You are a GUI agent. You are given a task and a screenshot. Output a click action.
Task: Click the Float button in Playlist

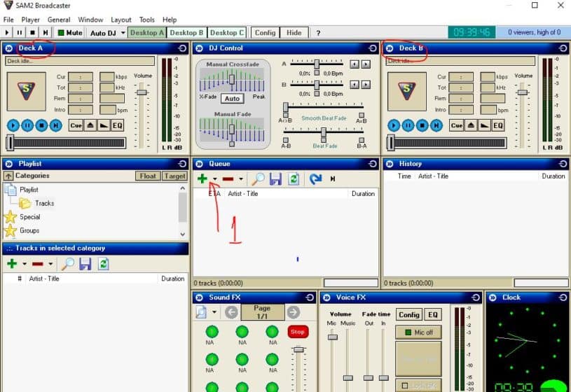148,176
